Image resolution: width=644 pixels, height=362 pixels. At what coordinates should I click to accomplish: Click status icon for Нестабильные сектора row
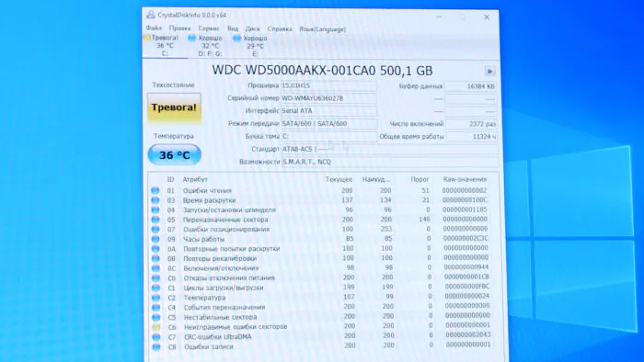point(156,317)
